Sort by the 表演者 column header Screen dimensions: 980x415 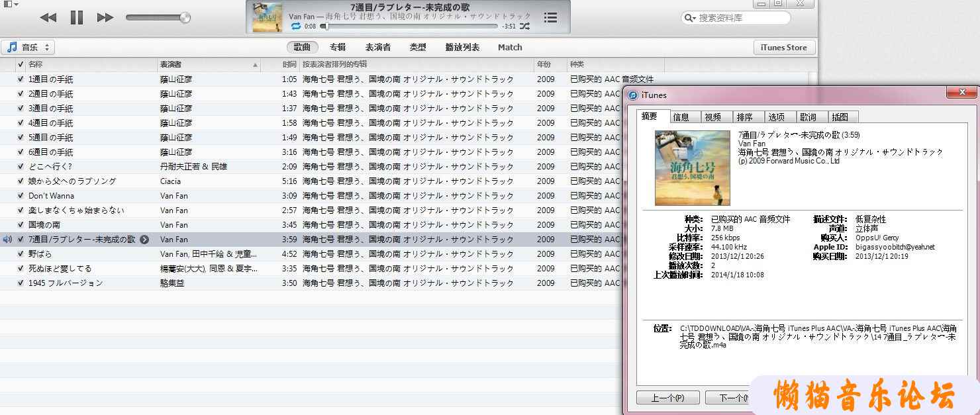(209, 64)
